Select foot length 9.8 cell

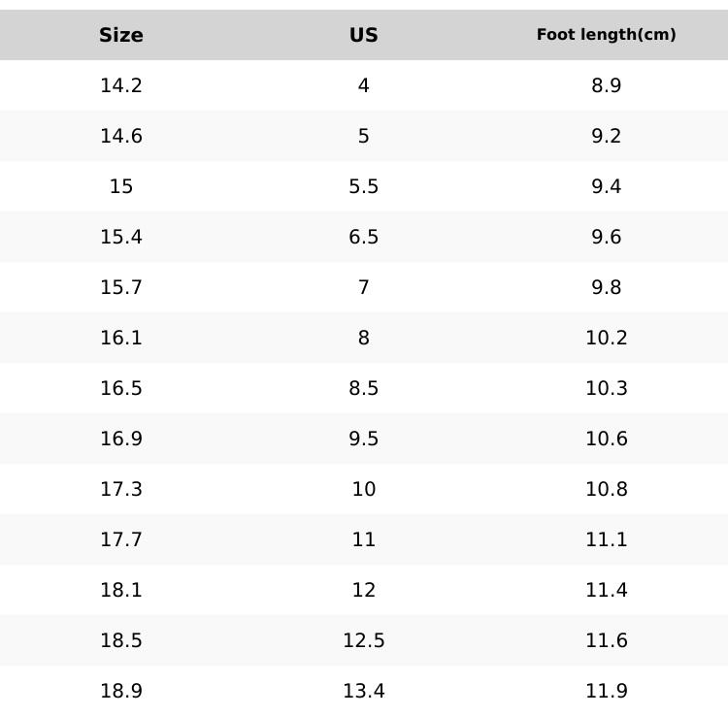point(606,287)
